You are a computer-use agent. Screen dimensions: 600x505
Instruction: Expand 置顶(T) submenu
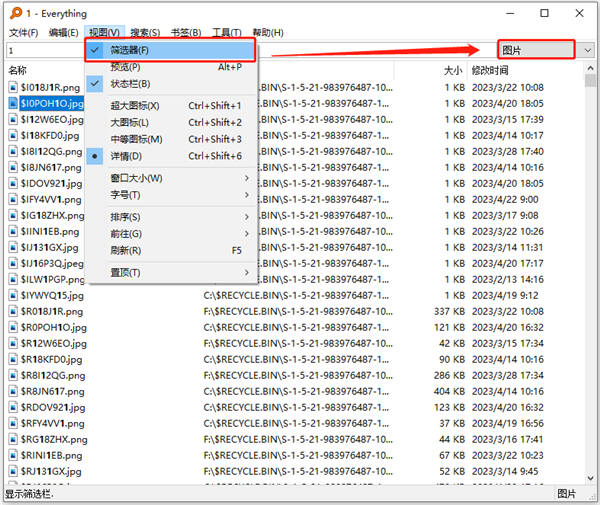170,273
